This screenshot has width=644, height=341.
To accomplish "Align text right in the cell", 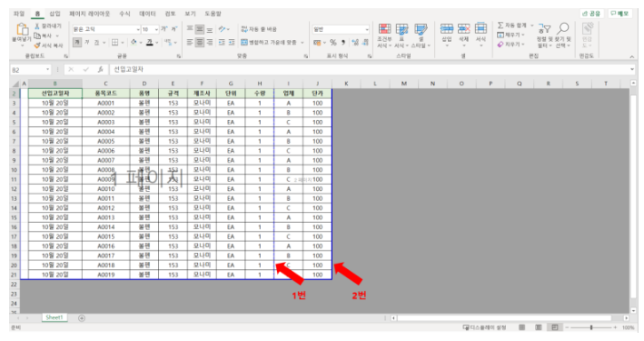I will [x=210, y=42].
